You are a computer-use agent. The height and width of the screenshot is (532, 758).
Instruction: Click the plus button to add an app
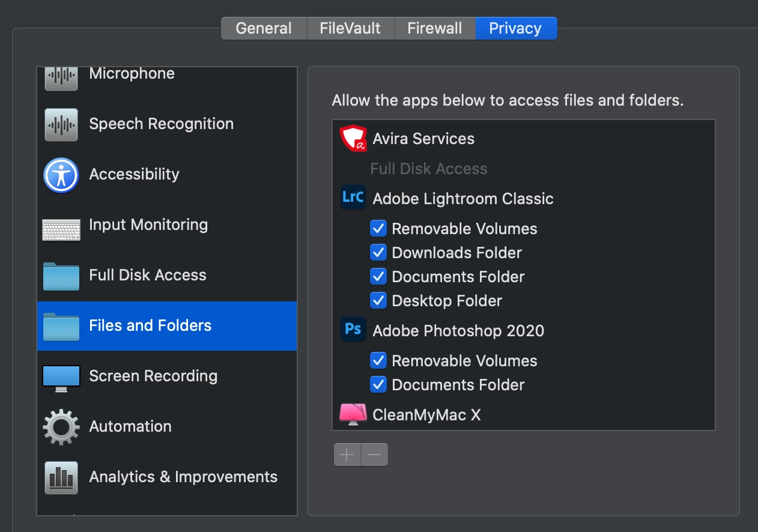347,455
